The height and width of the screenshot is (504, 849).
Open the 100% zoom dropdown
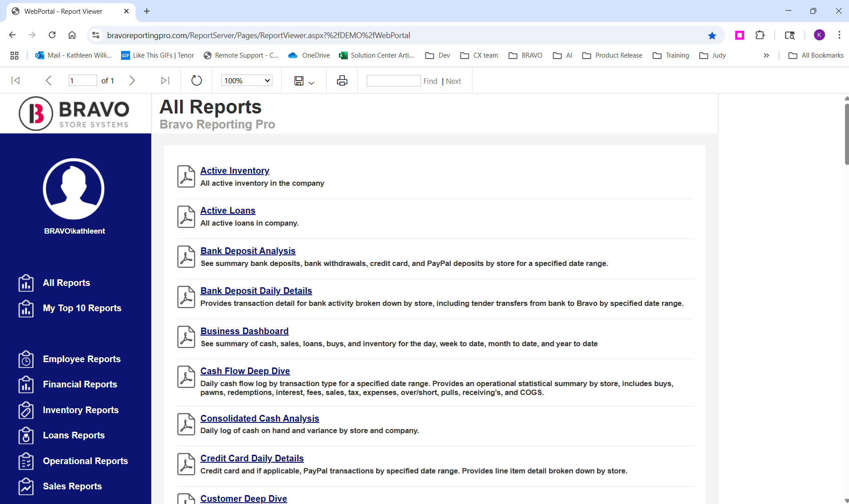[247, 80]
